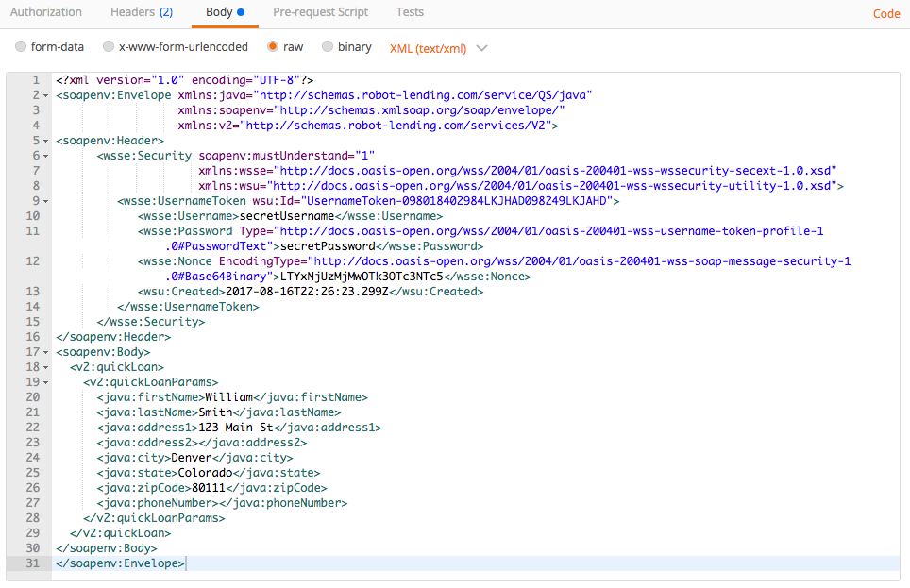
Task: Switch to the Headers (2) tab
Action: (142, 12)
